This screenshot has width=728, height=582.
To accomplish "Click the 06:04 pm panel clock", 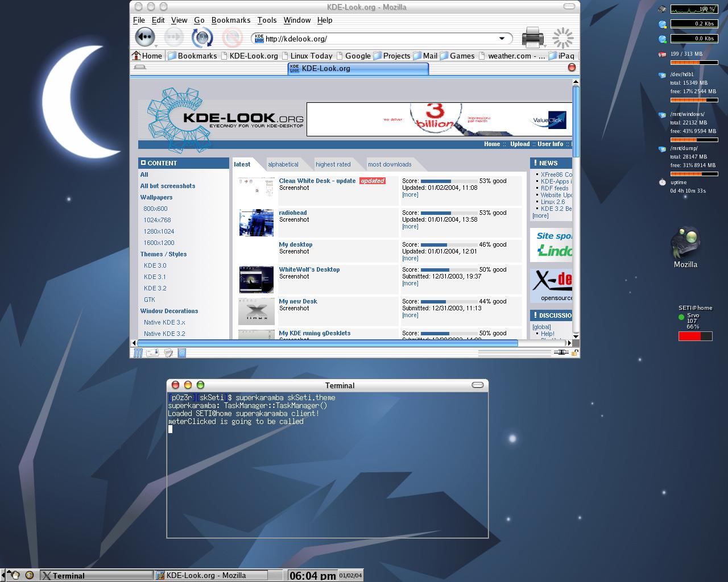I will [312, 575].
